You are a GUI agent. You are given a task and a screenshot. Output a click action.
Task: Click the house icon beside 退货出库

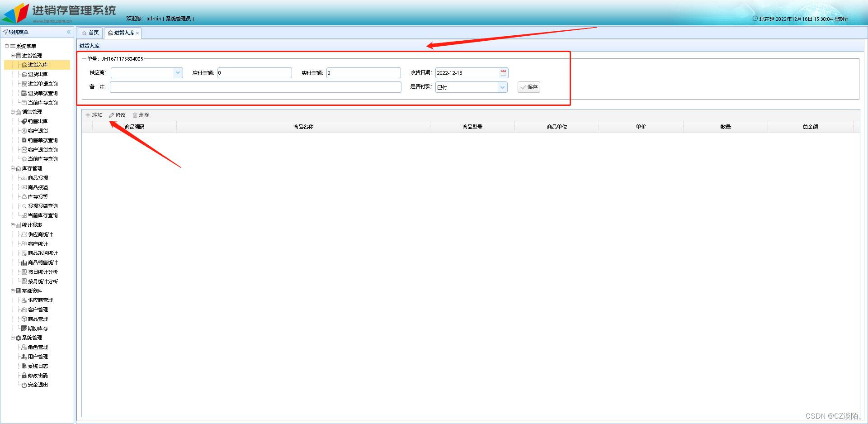click(x=24, y=74)
